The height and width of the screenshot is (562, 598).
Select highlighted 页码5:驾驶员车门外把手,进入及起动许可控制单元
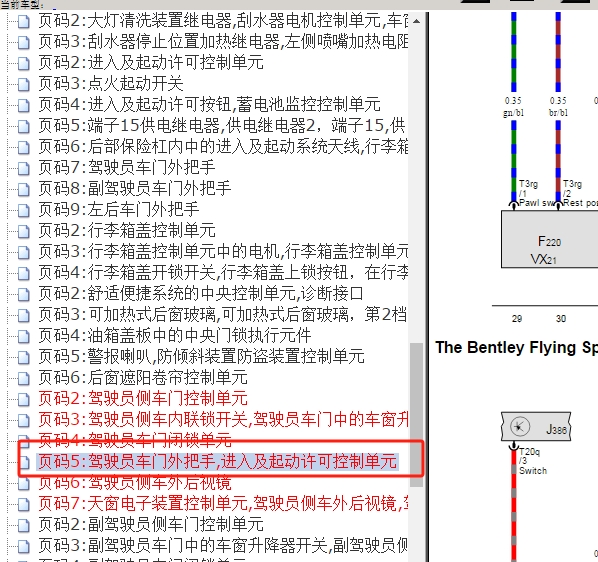coord(217,461)
